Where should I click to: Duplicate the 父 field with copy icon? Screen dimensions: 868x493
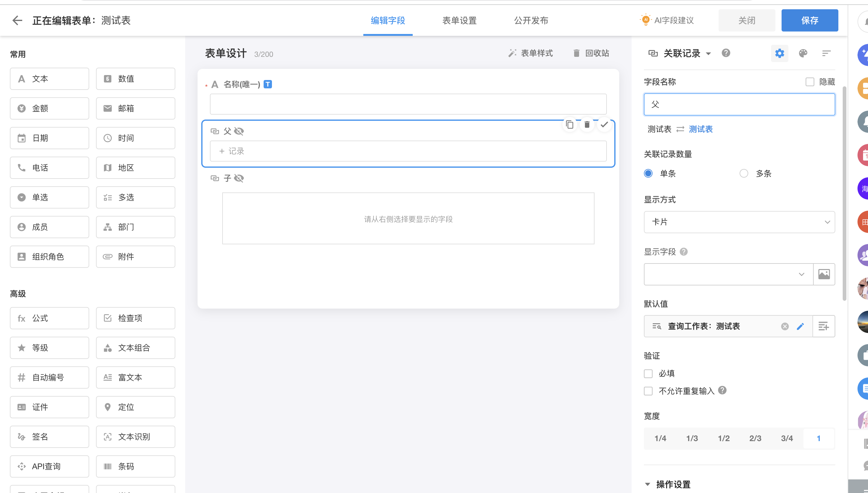coord(570,124)
